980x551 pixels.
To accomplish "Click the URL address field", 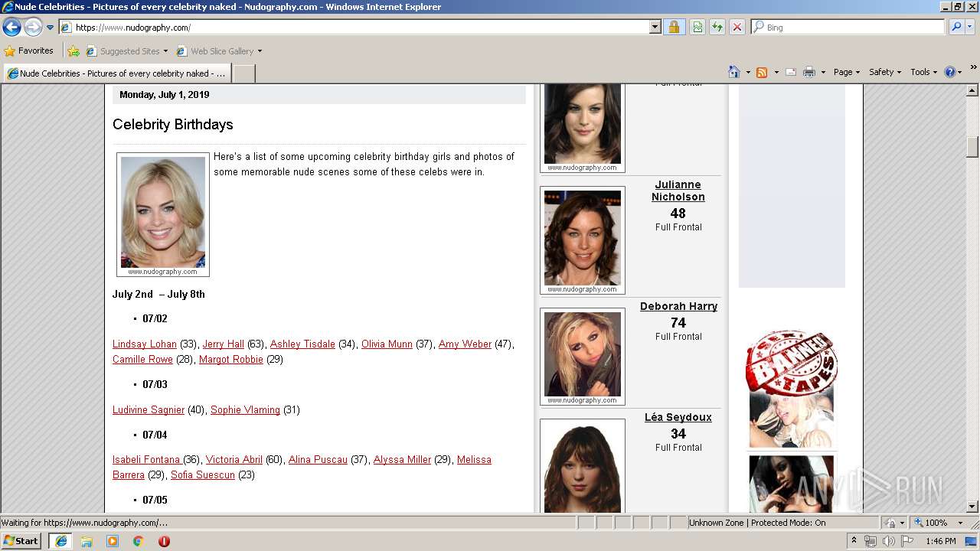I will point(360,27).
